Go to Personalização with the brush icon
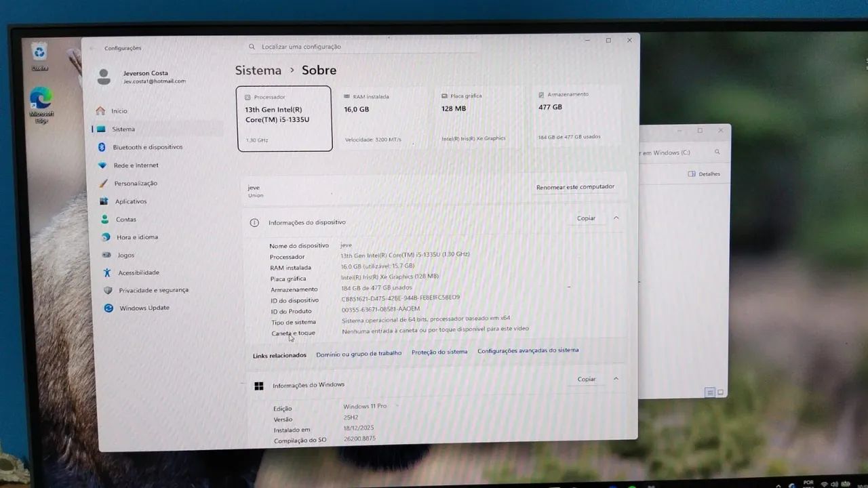 [104, 183]
